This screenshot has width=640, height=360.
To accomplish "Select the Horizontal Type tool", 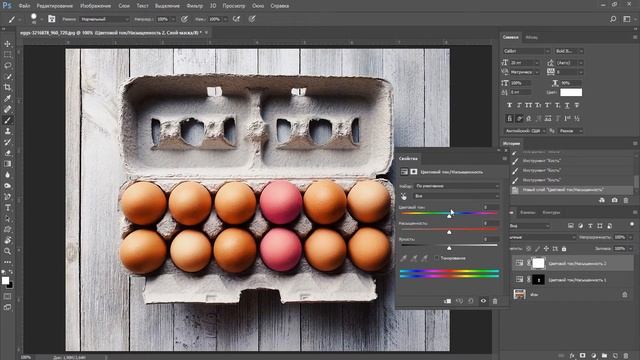I will tap(7, 207).
